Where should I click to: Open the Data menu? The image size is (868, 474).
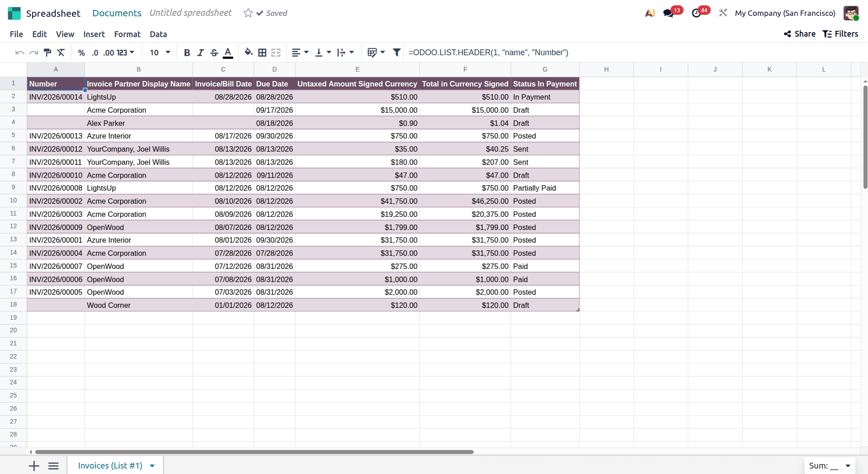coord(158,34)
